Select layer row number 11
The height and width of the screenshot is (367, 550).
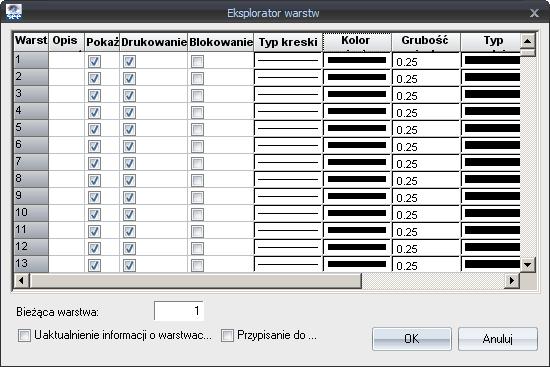31,230
